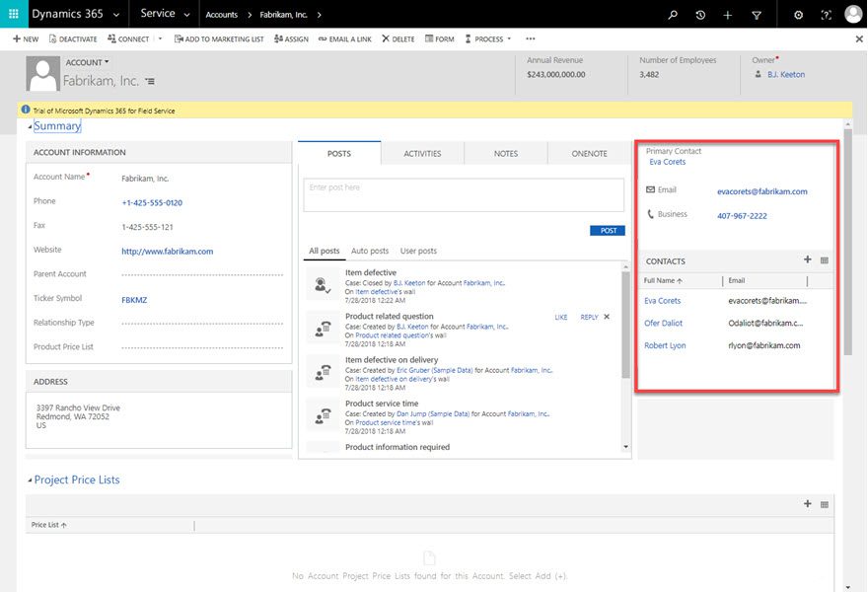Screen dimensions: 868x592
Task: Switch to the Activities tab
Action: click(x=422, y=153)
